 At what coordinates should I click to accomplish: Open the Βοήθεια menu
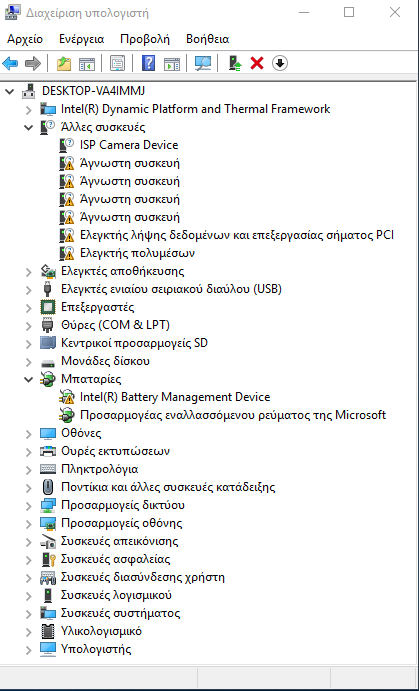pos(208,39)
